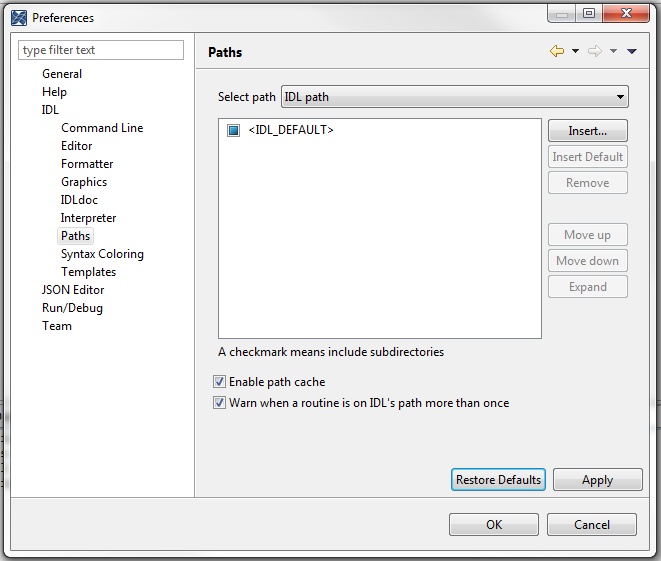Image resolution: width=661 pixels, height=561 pixels.
Task: Select the IDLdoc tree item
Action: pyautogui.click(x=79, y=200)
